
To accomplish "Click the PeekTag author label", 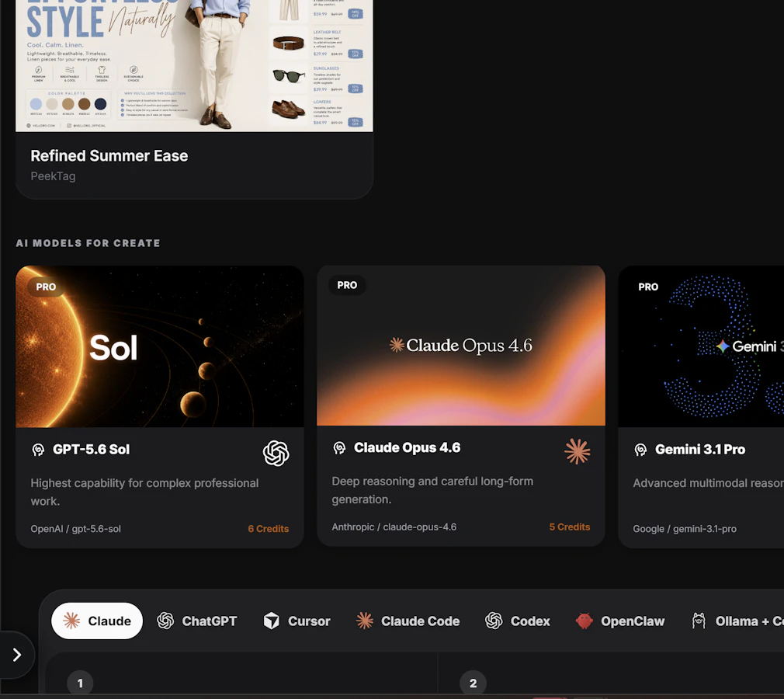I will tap(53, 176).
